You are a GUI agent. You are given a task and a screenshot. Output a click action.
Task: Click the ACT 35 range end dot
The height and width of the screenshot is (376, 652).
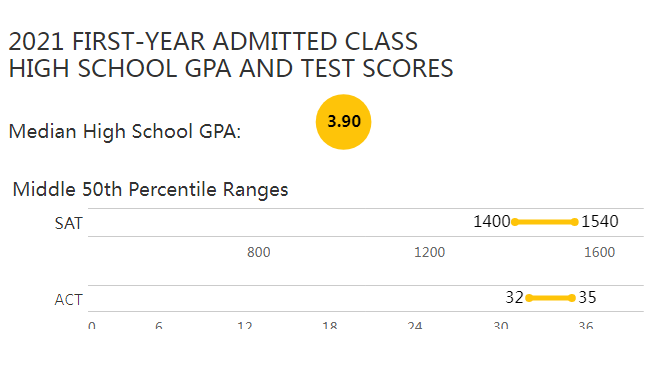point(572,298)
